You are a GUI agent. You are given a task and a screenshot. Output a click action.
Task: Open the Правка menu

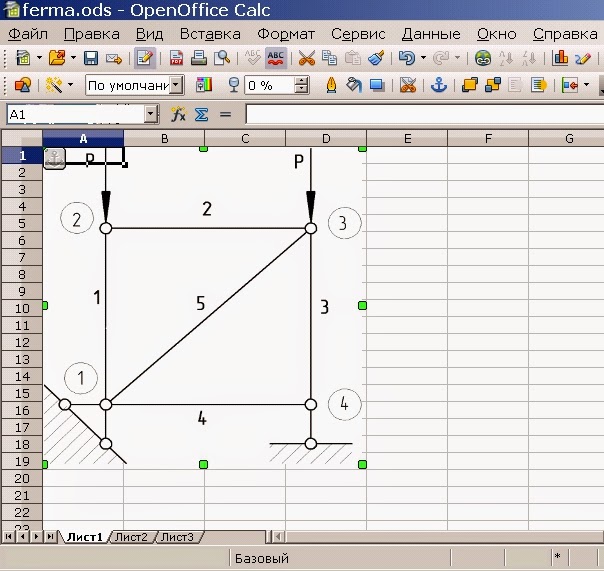point(92,34)
